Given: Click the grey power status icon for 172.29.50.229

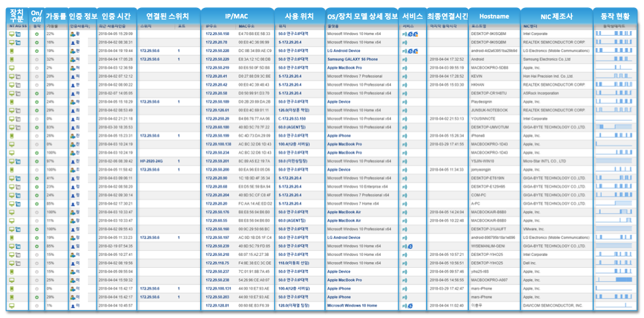Looking at the screenshot, I should click(37, 59).
